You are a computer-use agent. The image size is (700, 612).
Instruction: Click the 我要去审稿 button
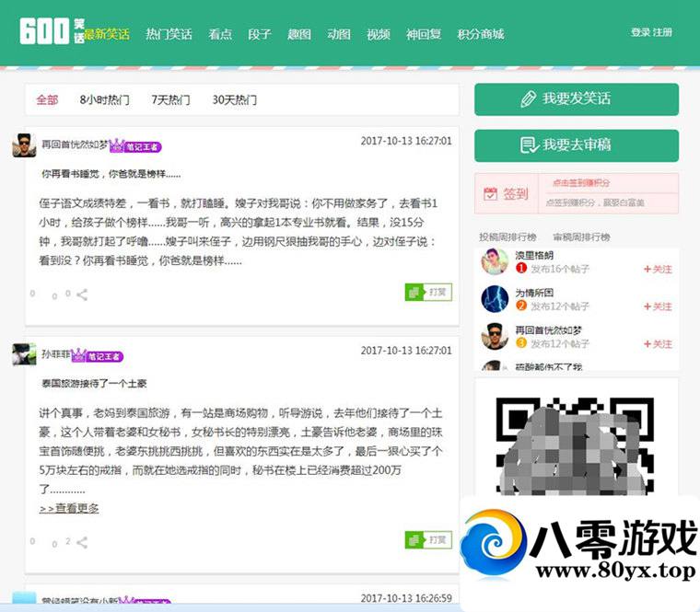pyautogui.click(x=576, y=144)
